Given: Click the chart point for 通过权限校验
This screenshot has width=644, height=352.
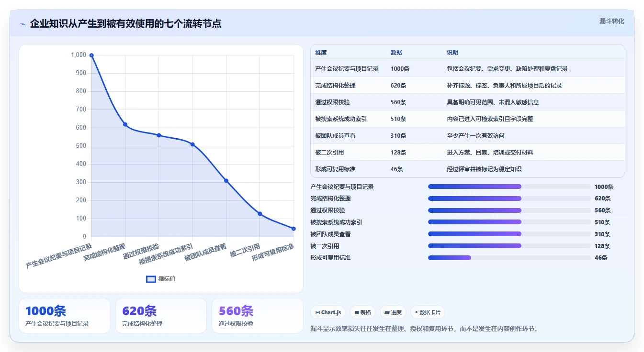Looking at the screenshot, I should click(x=159, y=135).
